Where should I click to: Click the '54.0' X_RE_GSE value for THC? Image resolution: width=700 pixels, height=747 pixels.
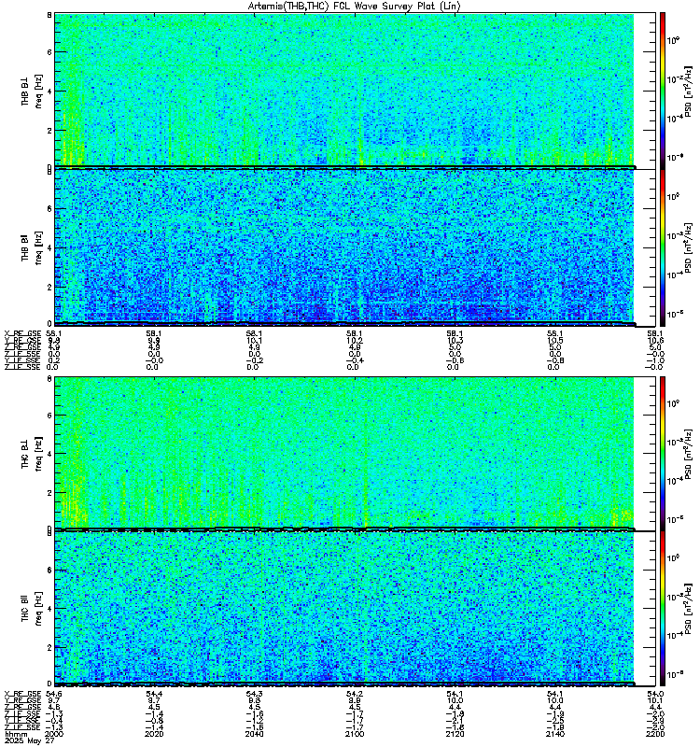tap(655, 694)
